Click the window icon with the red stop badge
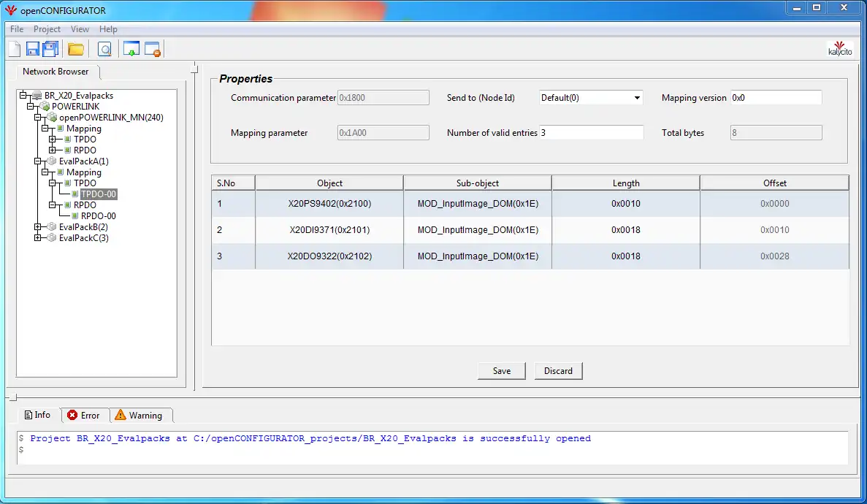This screenshot has width=867, height=504. point(153,49)
